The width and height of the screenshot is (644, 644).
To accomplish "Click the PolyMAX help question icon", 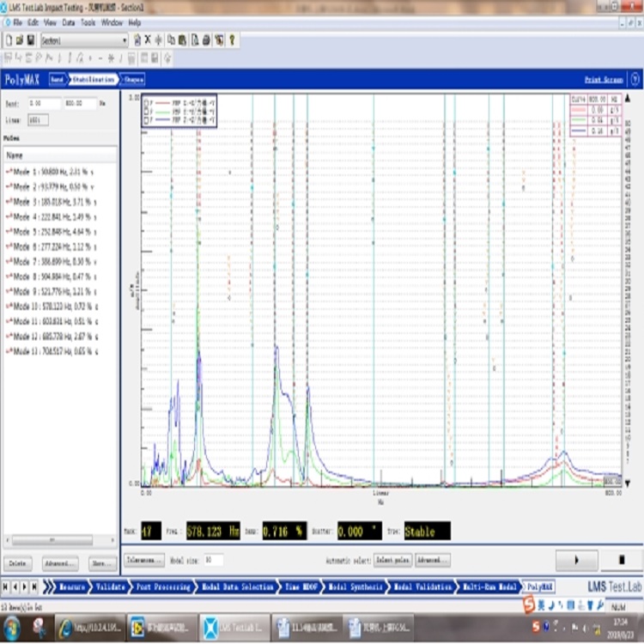I will click(x=635, y=79).
